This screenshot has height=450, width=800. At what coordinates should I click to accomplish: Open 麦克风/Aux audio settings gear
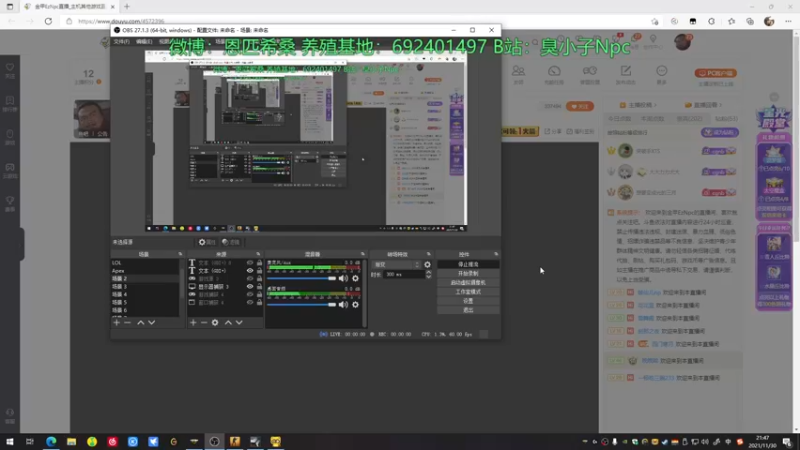coord(355,278)
